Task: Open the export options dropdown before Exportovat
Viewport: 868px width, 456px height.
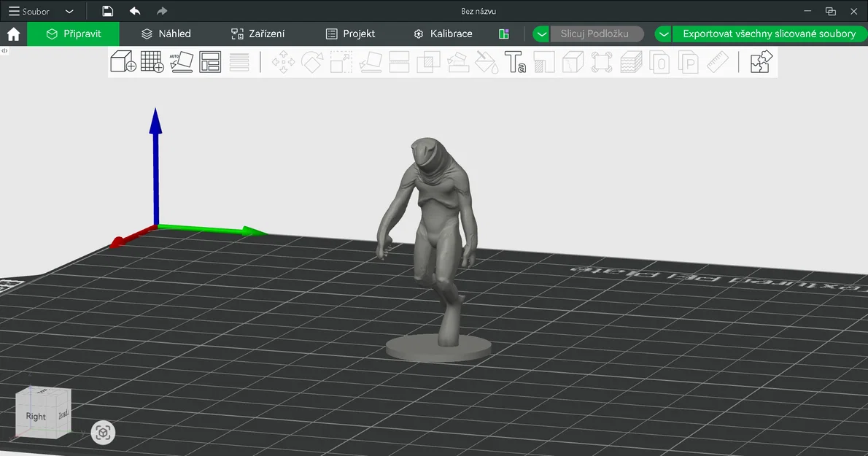Action: pos(663,34)
